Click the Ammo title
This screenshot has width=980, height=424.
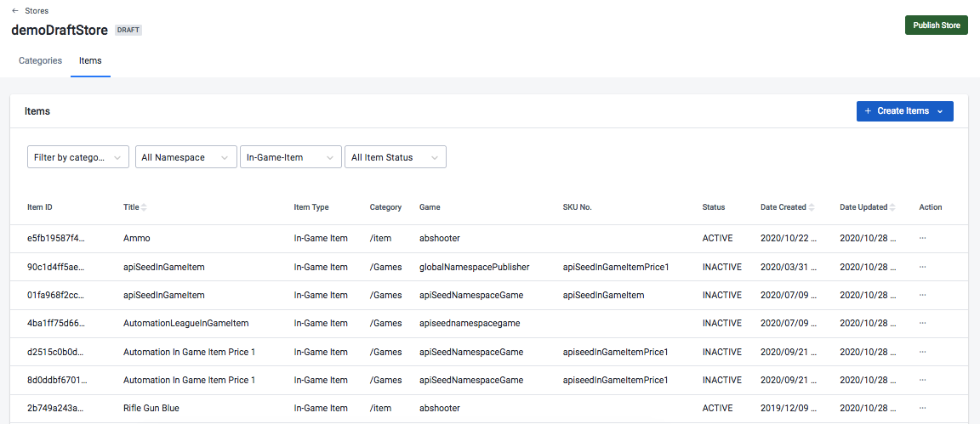(137, 239)
